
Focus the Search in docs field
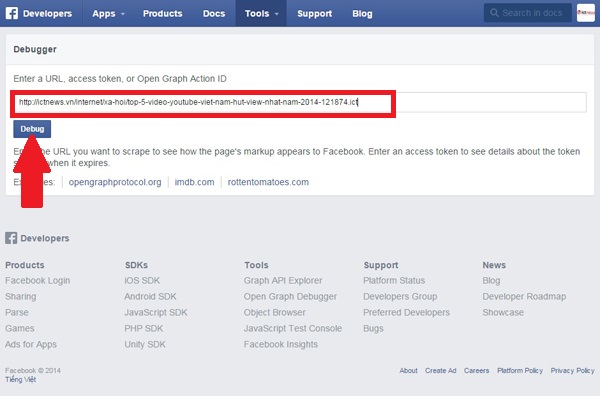[528, 13]
